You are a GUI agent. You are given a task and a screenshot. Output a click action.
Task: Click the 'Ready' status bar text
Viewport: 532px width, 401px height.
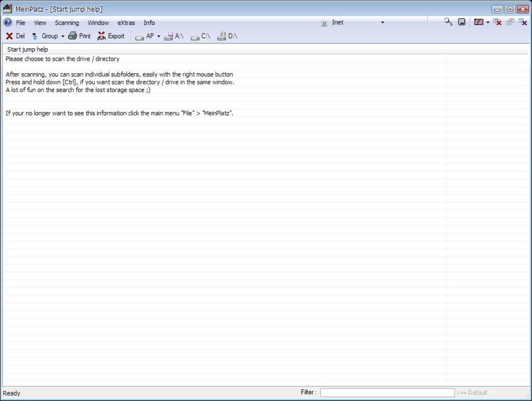pos(12,393)
